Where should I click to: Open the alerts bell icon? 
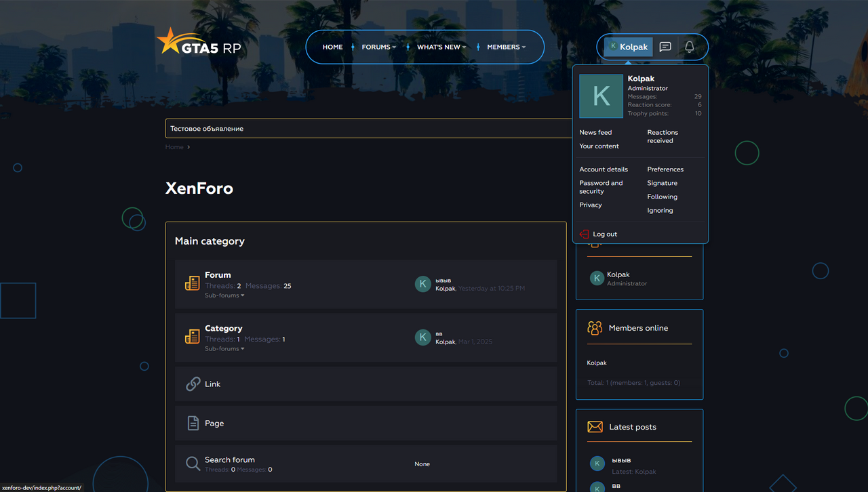(x=689, y=47)
